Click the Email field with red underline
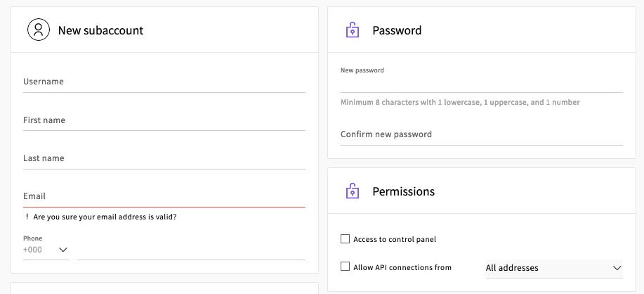This screenshot has width=644, height=294. coord(164,196)
